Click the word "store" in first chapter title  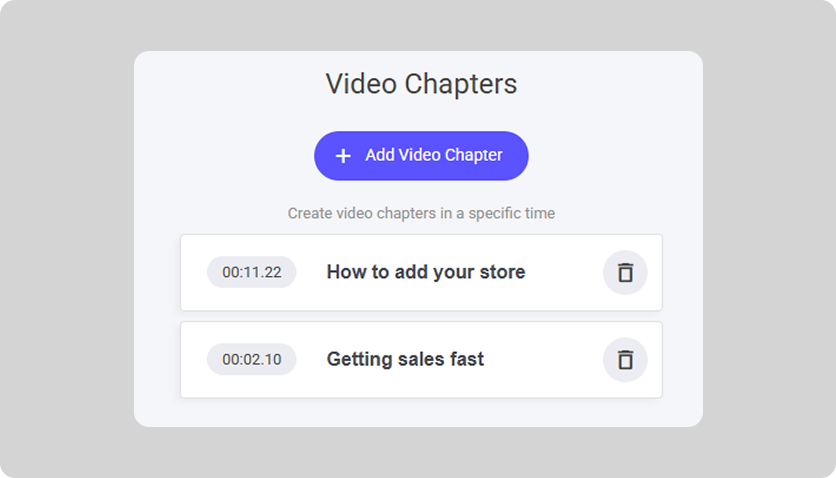pos(500,272)
